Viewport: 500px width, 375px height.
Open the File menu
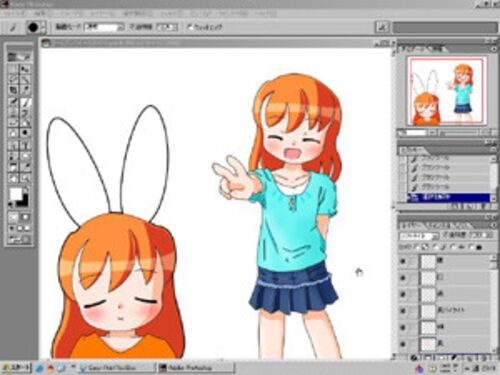pos(14,14)
